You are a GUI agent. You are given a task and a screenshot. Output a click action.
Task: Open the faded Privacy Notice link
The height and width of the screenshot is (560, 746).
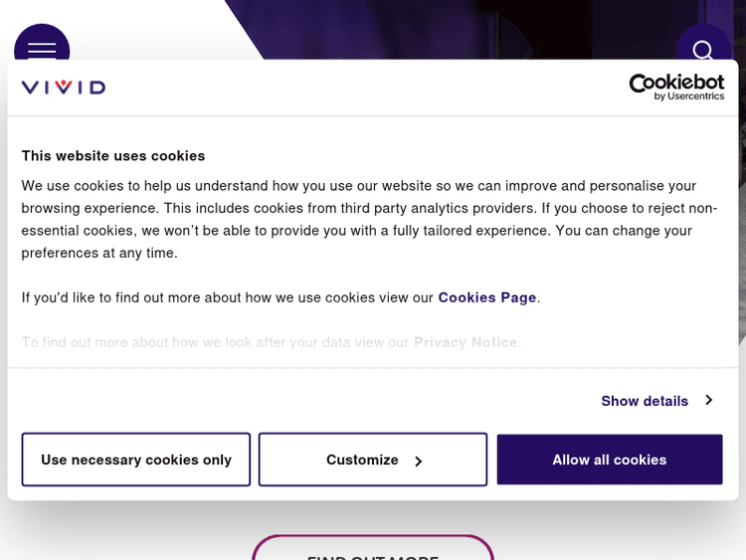pyautogui.click(x=466, y=342)
